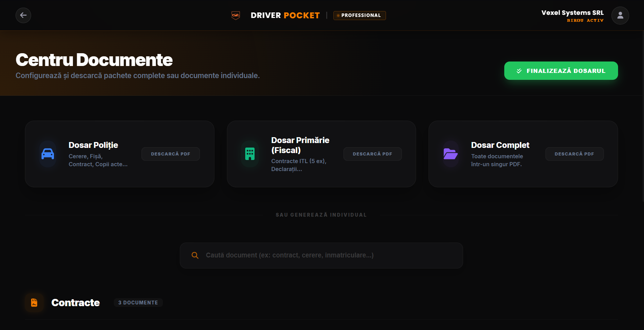644x330 pixels.
Task: Click the orange Contracte document icon
Action: click(x=34, y=303)
